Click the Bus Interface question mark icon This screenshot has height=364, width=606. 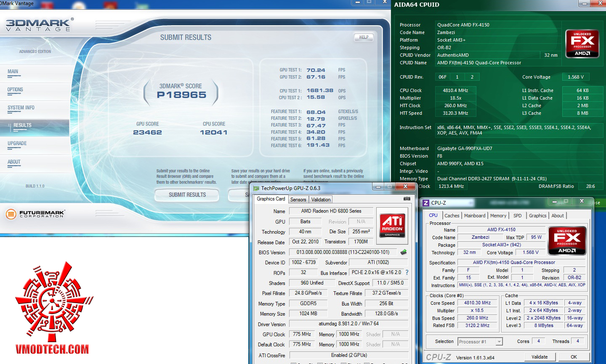(407, 272)
